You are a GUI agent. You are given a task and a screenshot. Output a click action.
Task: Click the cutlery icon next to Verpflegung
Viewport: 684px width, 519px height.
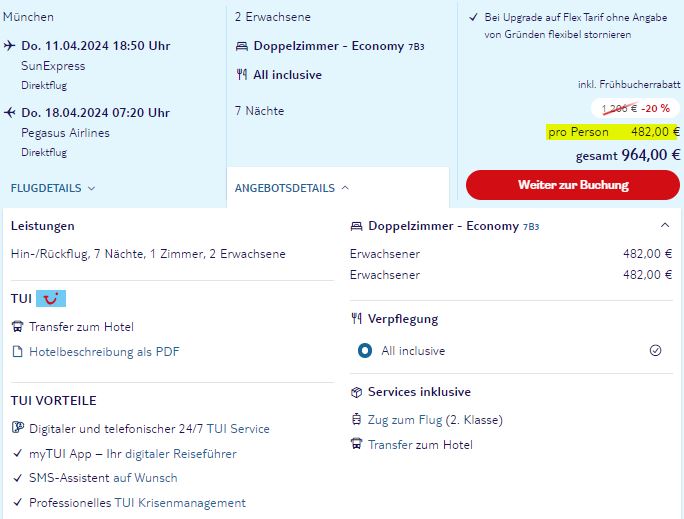click(356, 319)
